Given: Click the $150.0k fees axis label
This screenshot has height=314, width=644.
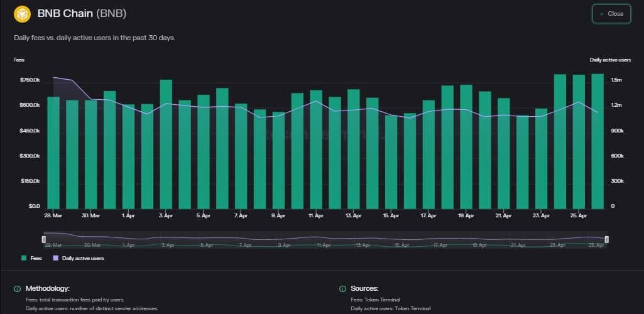Looking at the screenshot, I should (30, 181).
